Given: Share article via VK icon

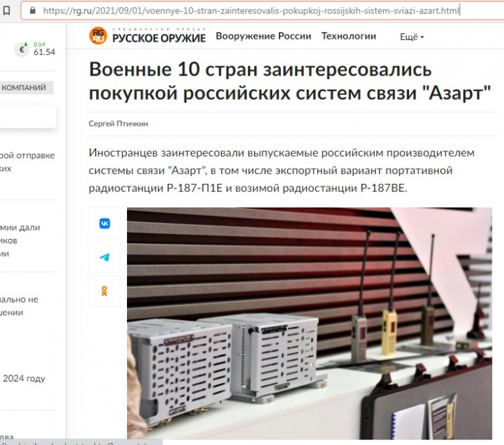Looking at the screenshot, I should 104,224.
